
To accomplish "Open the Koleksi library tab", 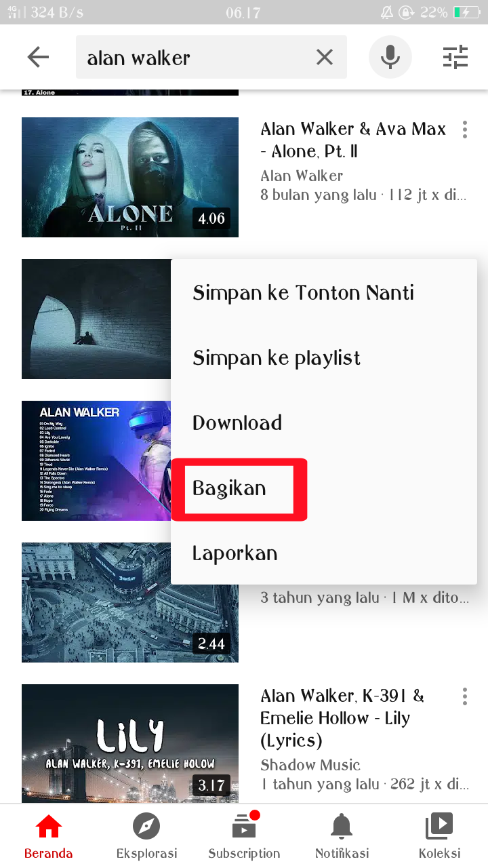I will point(439,837).
